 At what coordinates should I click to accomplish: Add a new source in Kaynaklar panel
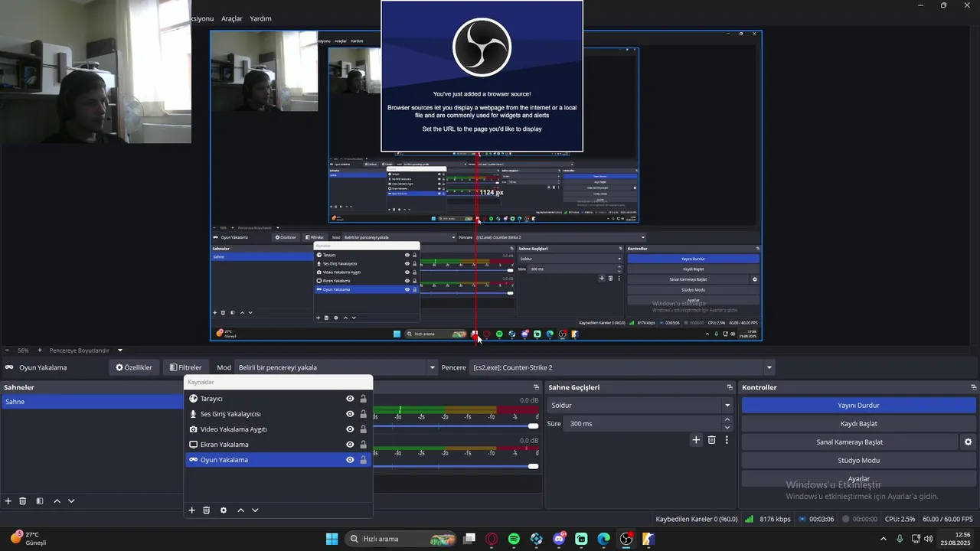[192, 510]
